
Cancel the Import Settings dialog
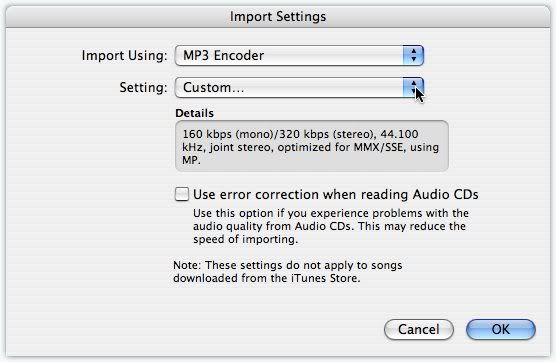(x=419, y=329)
